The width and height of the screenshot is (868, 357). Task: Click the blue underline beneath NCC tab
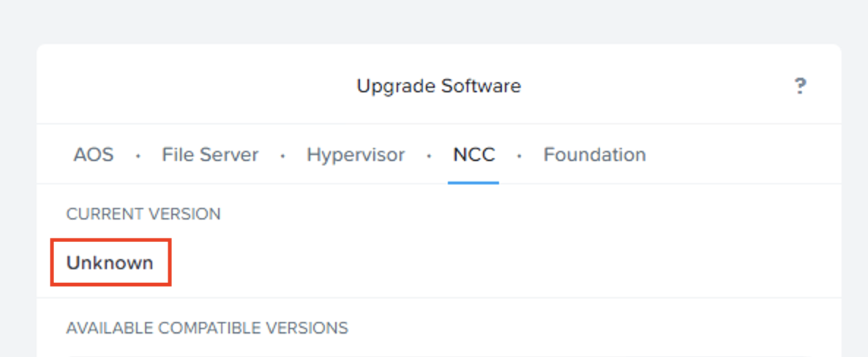pos(474,183)
